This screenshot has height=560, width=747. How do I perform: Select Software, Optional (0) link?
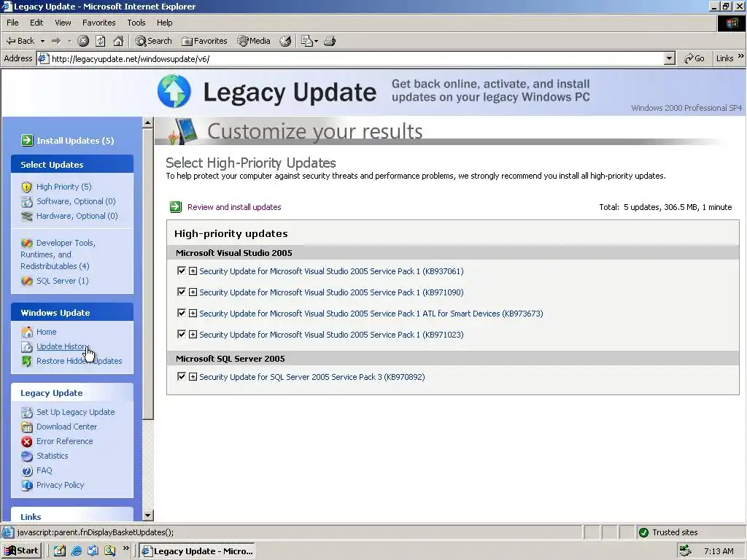pos(76,201)
